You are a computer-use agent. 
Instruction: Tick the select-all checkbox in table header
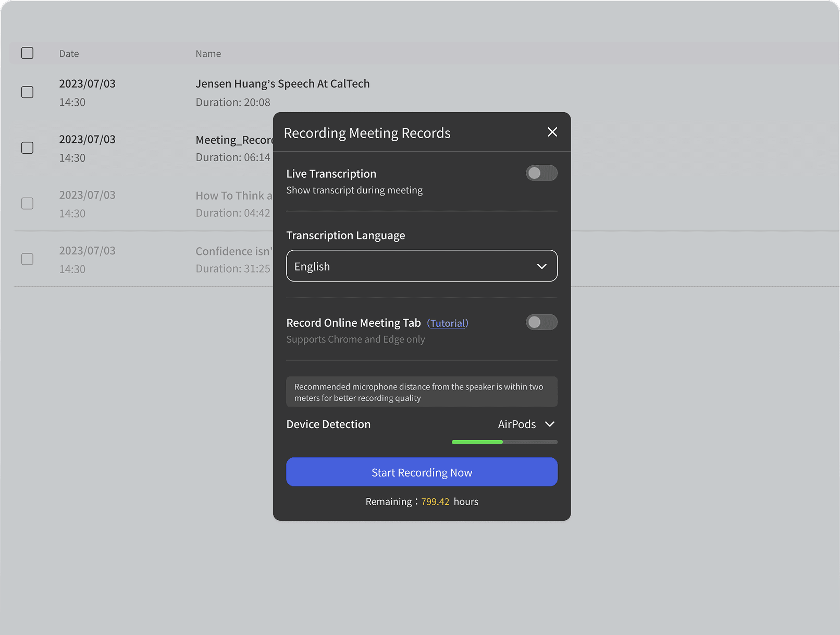tap(28, 53)
